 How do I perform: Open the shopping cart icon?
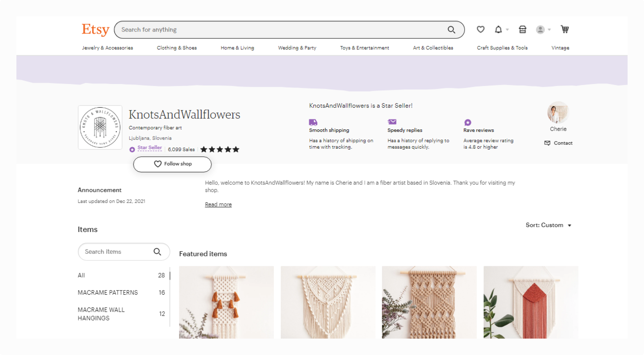[564, 29]
